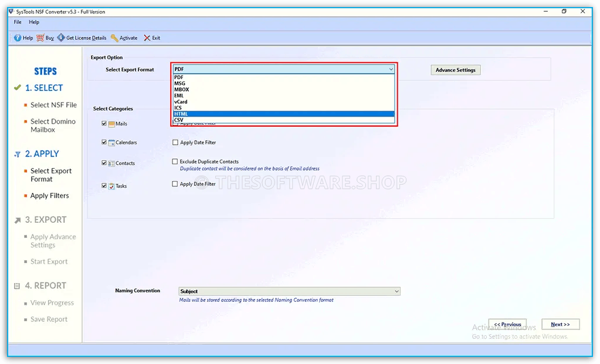Enable Apply Date Filter for Calendars

[175, 142]
